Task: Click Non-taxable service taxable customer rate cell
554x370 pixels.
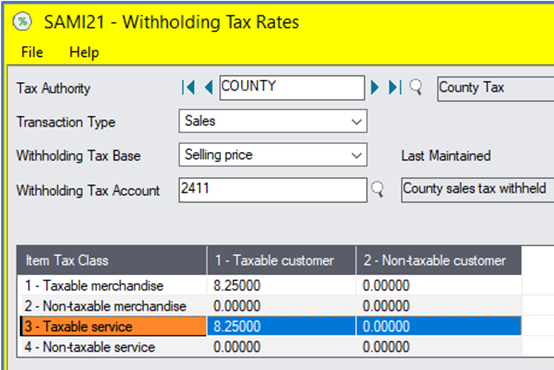Action: pyautogui.click(x=281, y=347)
